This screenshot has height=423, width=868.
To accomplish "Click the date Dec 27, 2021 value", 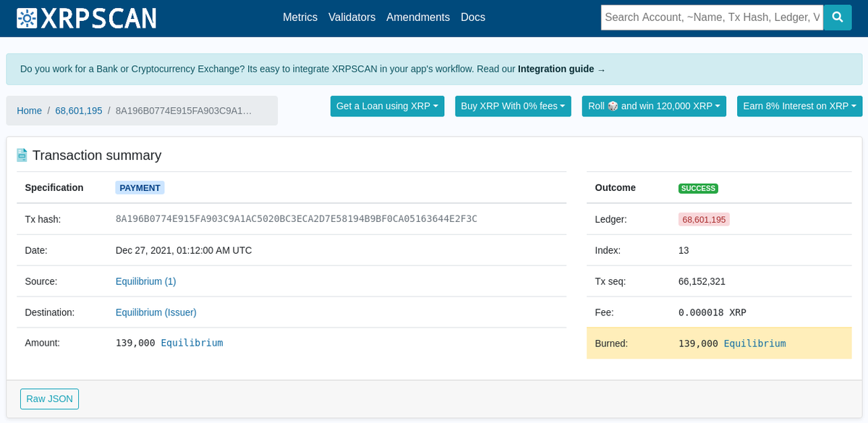I will pos(184,250).
